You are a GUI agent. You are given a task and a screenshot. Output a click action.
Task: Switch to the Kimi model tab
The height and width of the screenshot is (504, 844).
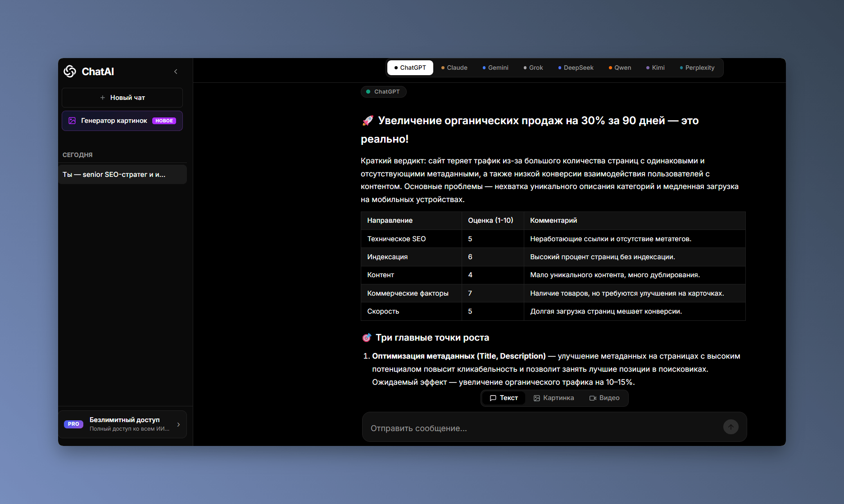[656, 67]
